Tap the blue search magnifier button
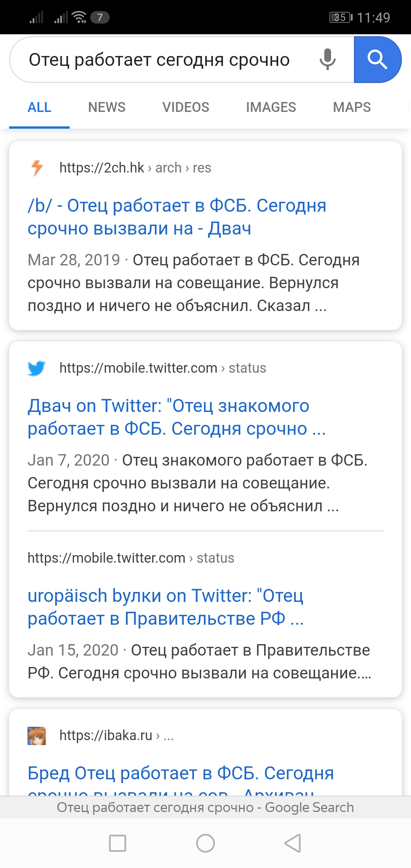This screenshot has height=868, width=411. coord(377,60)
